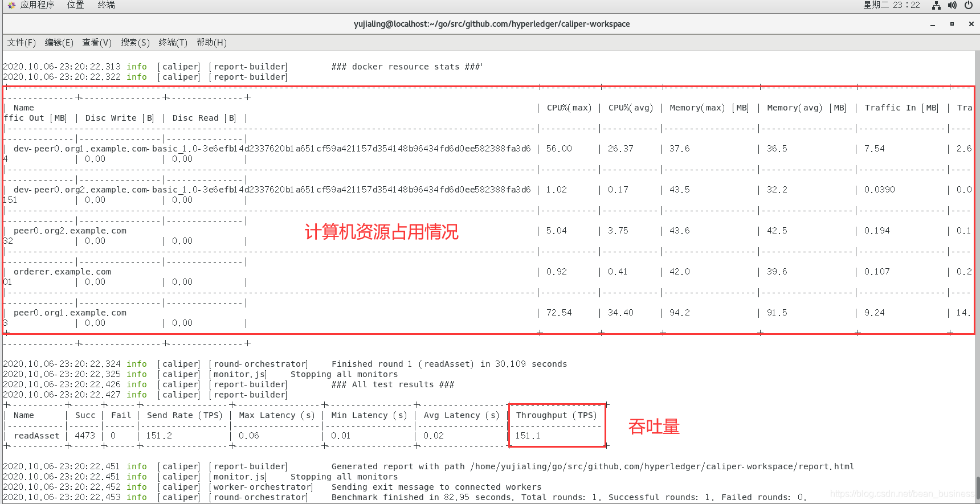Click CPU avg value 34.40

[620, 313]
